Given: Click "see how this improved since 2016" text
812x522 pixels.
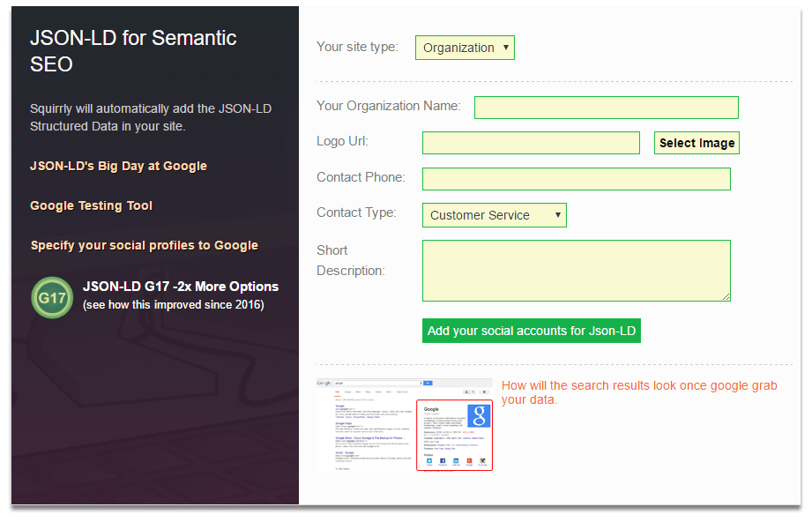Looking at the screenshot, I should pos(174,304).
